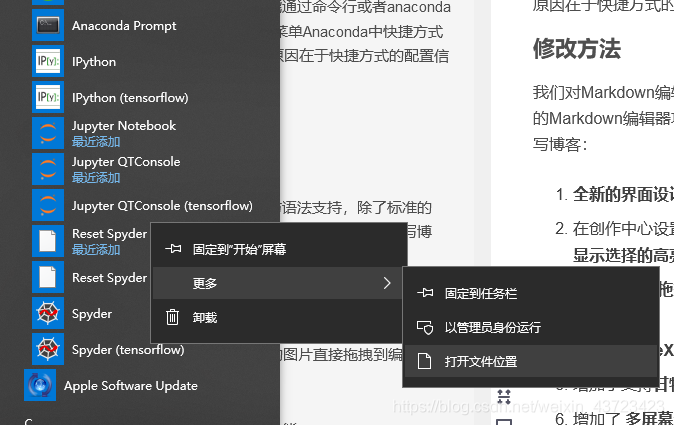The image size is (674, 425).
Task: Click the Jupyter QTConsole (tensorflow) icon
Action: pyautogui.click(x=48, y=205)
